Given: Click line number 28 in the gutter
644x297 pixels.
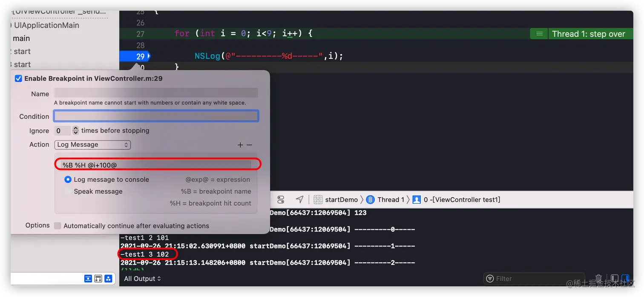Looking at the screenshot, I should click(140, 46).
